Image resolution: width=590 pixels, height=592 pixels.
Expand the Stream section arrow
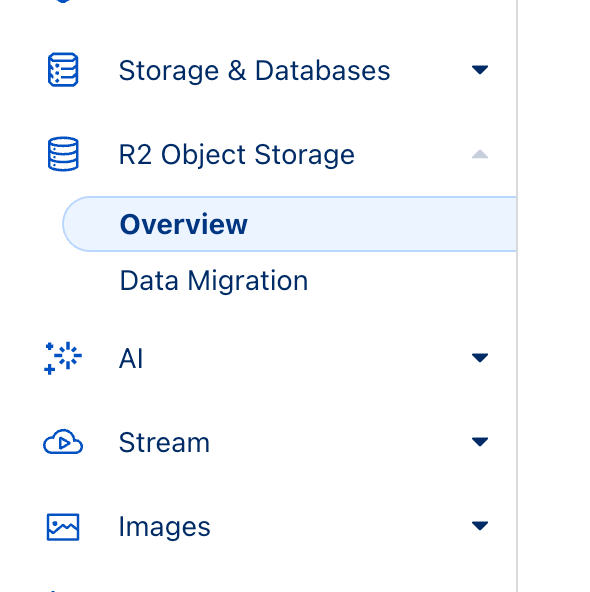tap(480, 441)
